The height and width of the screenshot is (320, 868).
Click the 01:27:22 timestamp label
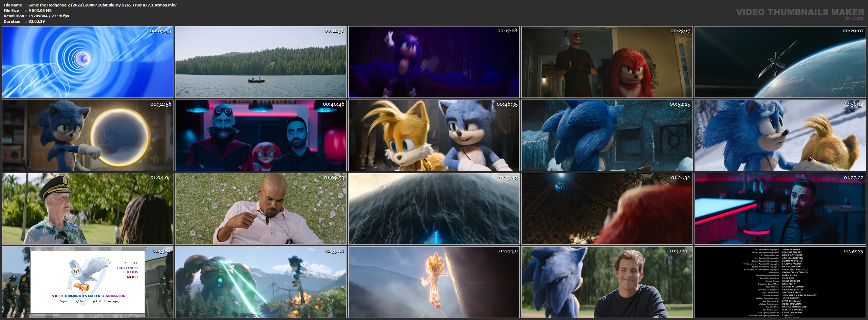(853, 178)
